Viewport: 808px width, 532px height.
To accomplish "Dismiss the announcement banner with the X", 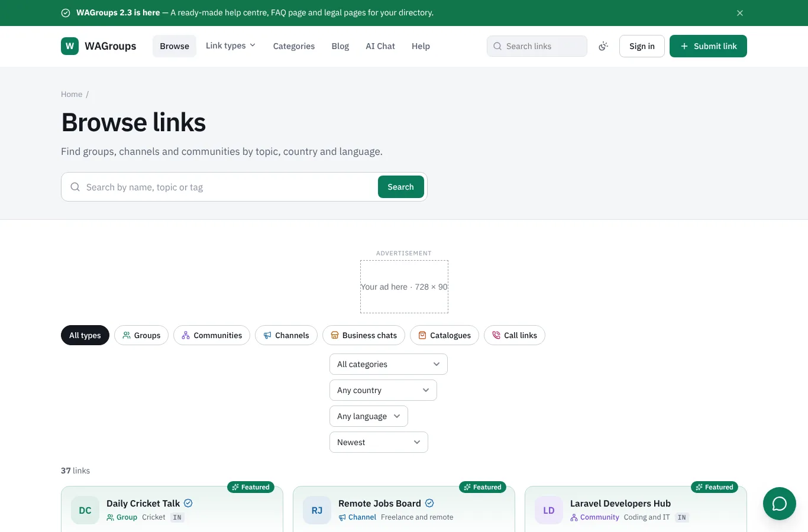I will point(740,13).
